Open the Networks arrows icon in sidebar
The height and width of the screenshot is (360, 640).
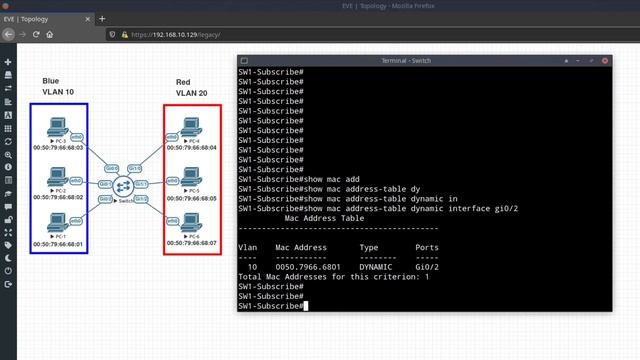(x=8, y=88)
